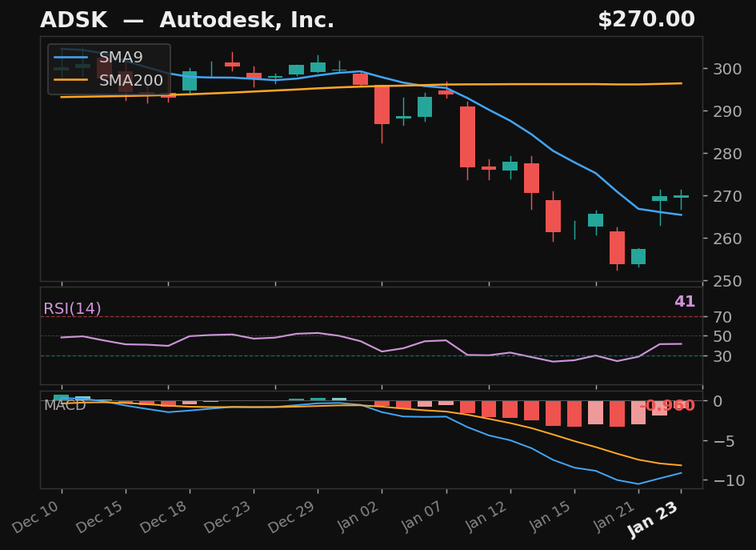756x550 pixels.
Task: Click the 300 price axis label
Action: point(728,69)
